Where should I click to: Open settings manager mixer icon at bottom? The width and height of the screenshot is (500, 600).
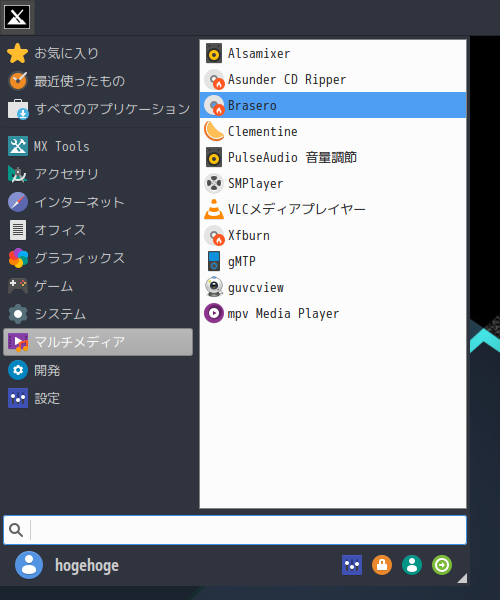[x=352, y=565]
